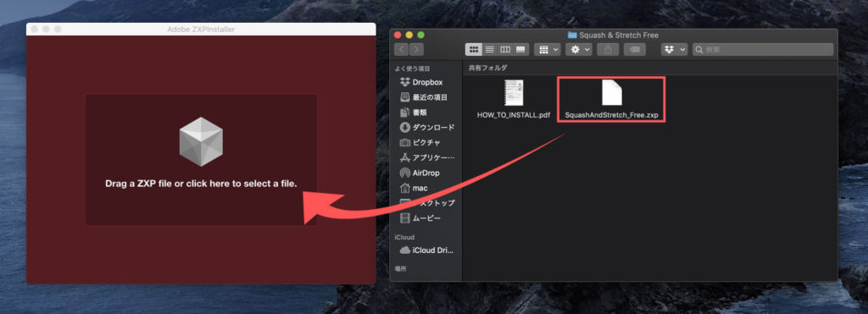Open ムービー folder in sidebar
The height and width of the screenshot is (314, 868).
tap(420, 218)
